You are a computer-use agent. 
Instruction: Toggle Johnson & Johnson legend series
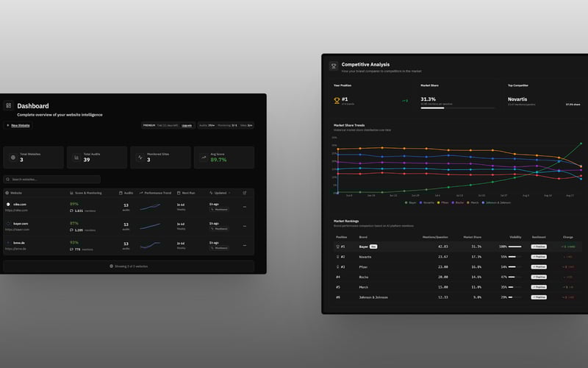[496, 202]
